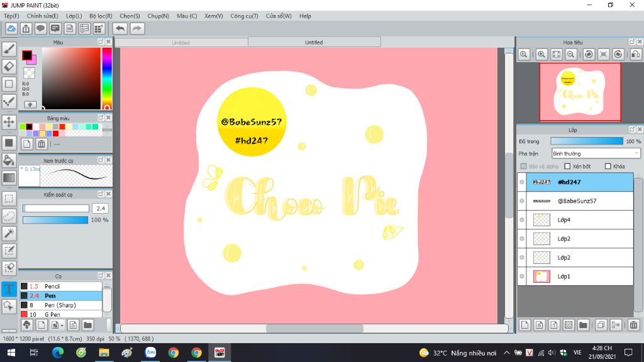The image size is (644, 362).
Task: Rotate canvas left in Navigator
Action: (589, 54)
